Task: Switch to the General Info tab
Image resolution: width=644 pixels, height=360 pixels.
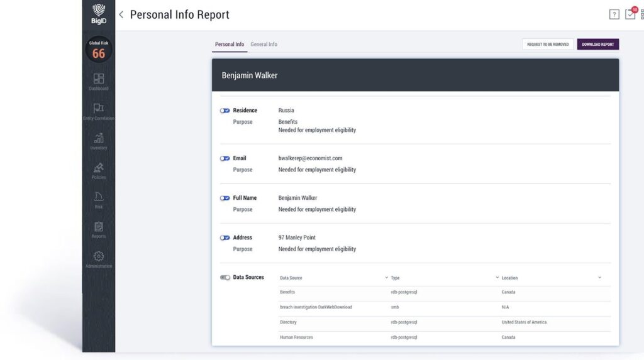Action: coord(264,45)
